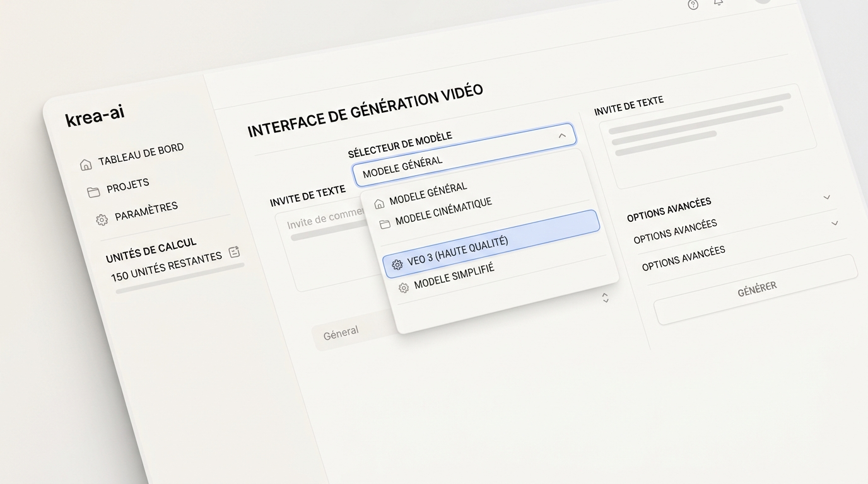Select MODELE SIMPLIFIÉ option
The image size is (868, 484).
454,278
